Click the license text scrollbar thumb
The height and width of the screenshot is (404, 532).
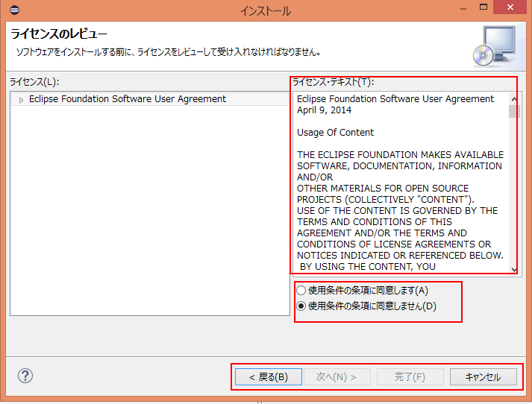tap(514, 112)
